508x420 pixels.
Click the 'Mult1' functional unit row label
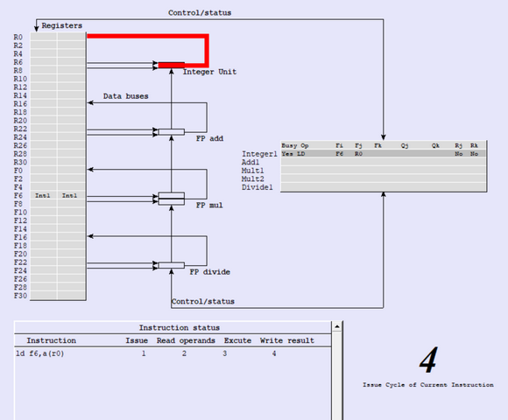[253, 171]
